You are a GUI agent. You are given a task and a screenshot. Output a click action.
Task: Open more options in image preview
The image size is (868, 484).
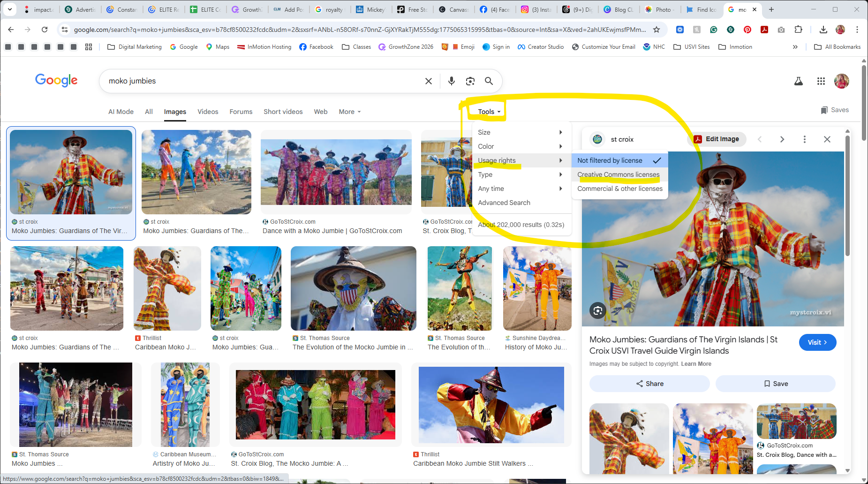click(804, 139)
